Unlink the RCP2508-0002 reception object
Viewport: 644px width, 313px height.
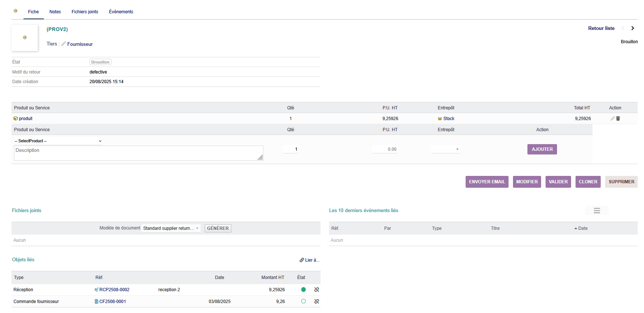[x=316, y=290]
